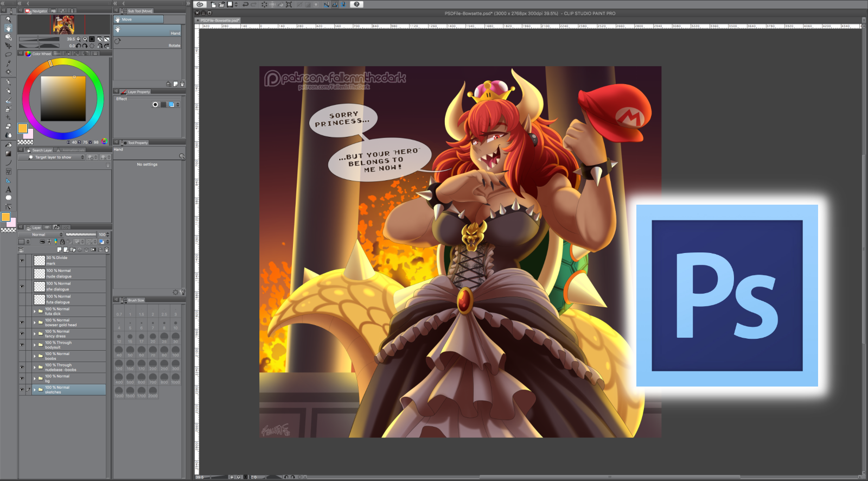Expand the fancy dress layer folder
The height and width of the screenshot is (481, 868).
(x=35, y=334)
